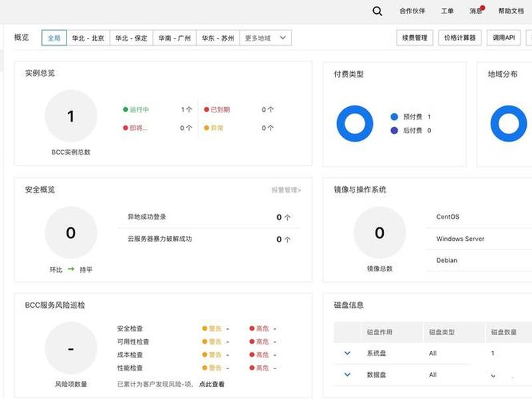Click the 地域分布 donut chart
This screenshot has height=399, width=532.
[x=509, y=124]
